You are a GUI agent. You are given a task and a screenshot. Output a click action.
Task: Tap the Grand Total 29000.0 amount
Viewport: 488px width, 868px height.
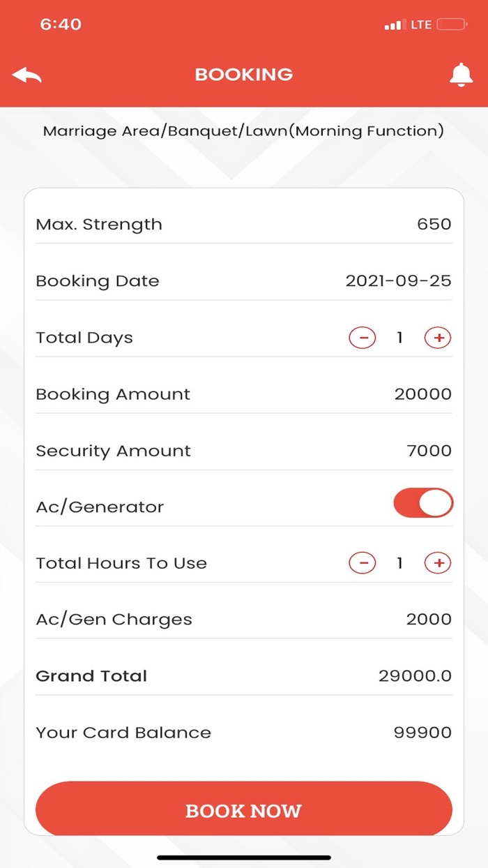point(415,676)
